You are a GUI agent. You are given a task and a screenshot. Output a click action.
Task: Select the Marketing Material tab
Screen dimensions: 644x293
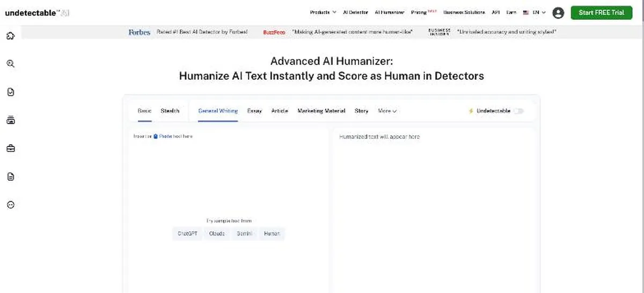point(321,111)
